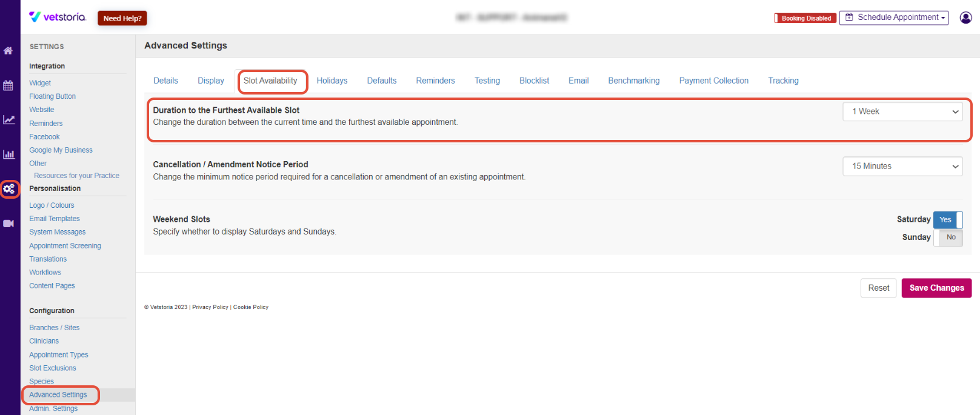980x415 pixels.
Task: Open the bar chart icon in left rail
Action: 8,154
